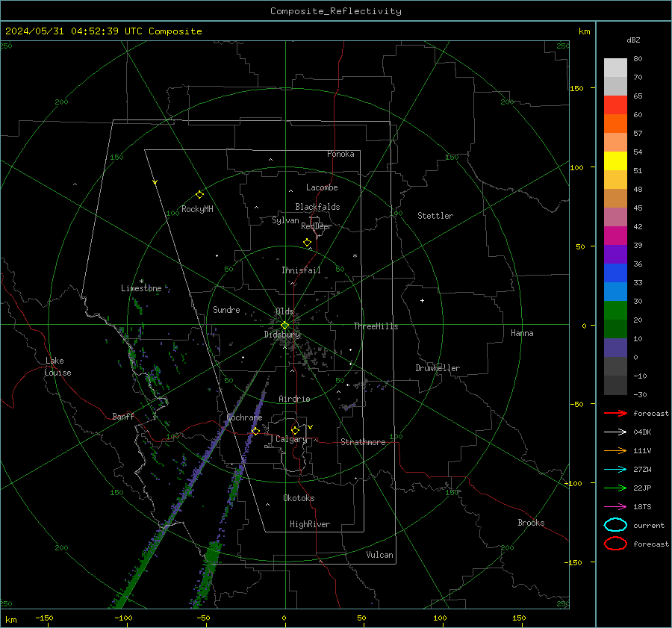Viewport: 672px width, 628px height.
Task: Click the yellow radar site marker at Olds
Action: [x=284, y=326]
